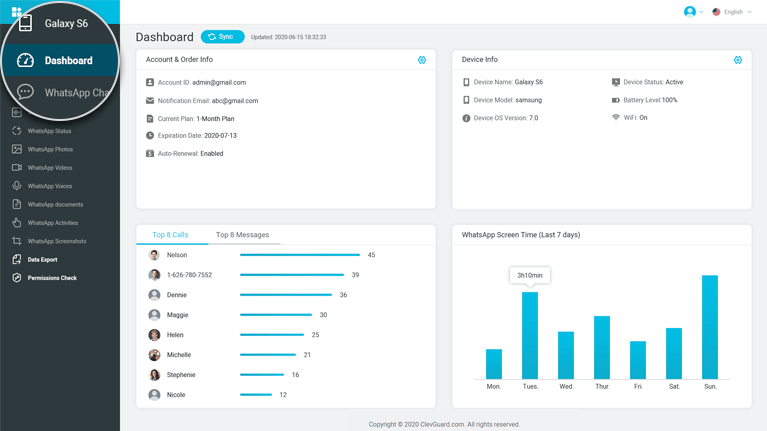The height and width of the screenshot is (431, 767).
Task: Click the Sunday bar in screen time chart
Action: point(710,327)
